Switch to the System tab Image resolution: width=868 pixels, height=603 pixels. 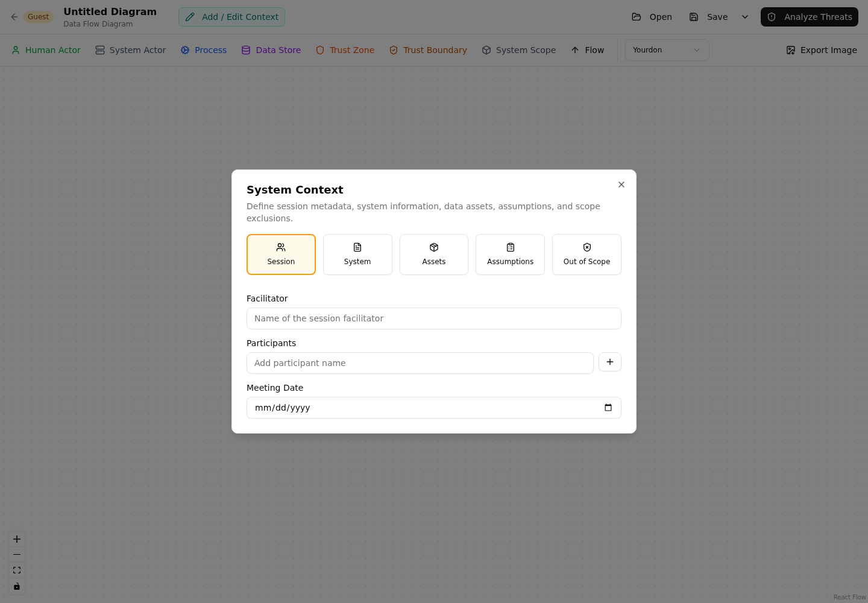tap(357, 254)
